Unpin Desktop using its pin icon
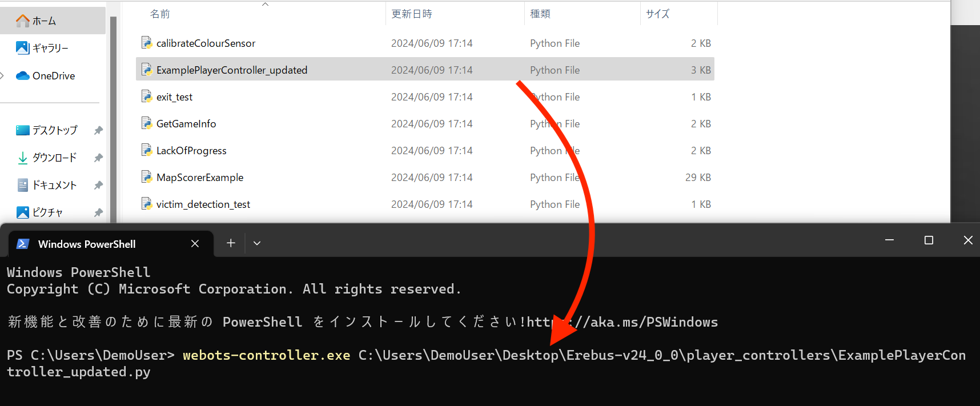The width and height of the screenshot is (980, 406). pos(98,130)
